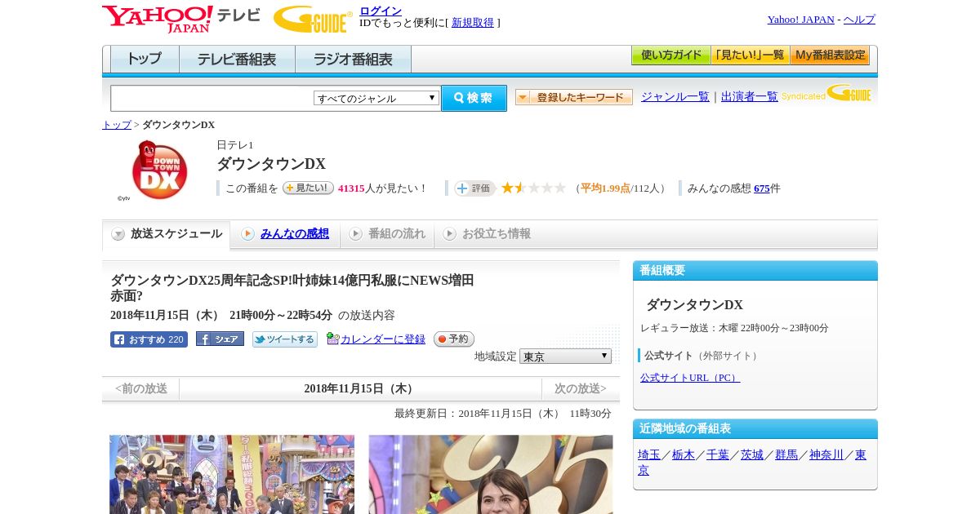Open the 公式サイトURL(PC) link

[690, 378]
